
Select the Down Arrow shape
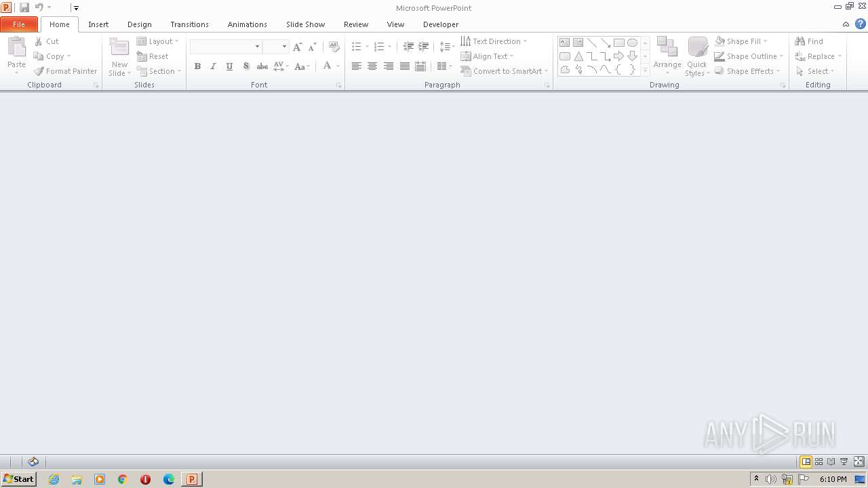tap(632, 56)
